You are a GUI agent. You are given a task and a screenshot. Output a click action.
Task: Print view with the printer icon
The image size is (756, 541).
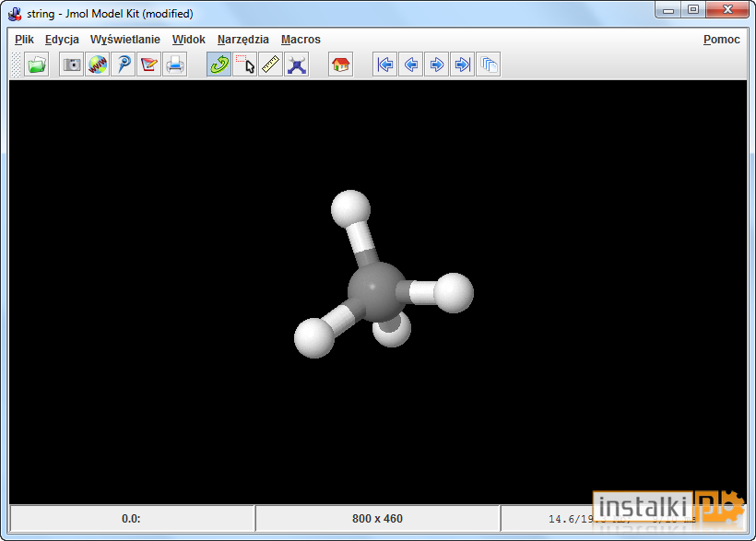tap(174, 65)
